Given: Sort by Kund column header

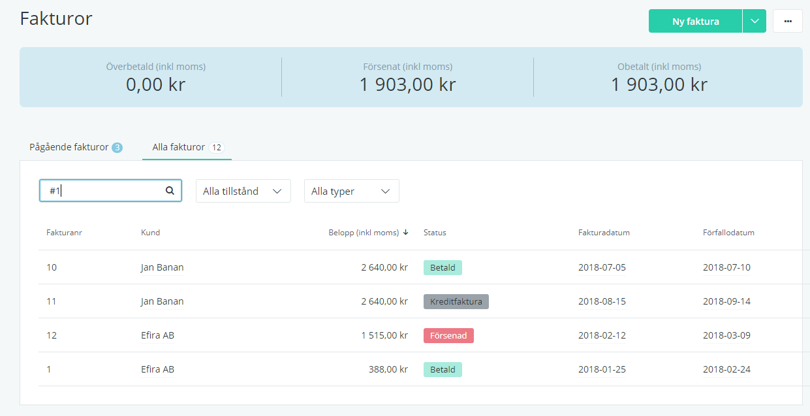Looking at the screenshot, I should pyautogui.click(x=150, y=233).
